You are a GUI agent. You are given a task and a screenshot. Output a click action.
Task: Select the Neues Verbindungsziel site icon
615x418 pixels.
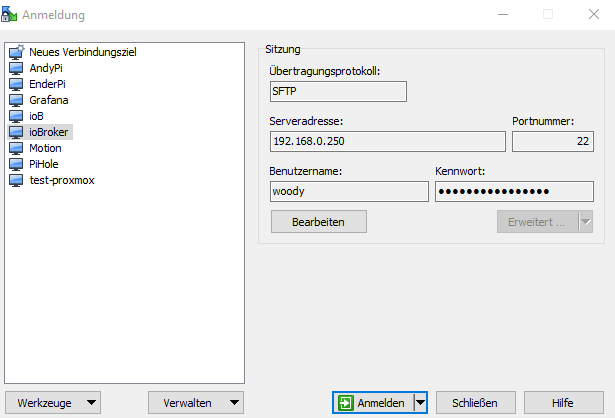(16, 52)
